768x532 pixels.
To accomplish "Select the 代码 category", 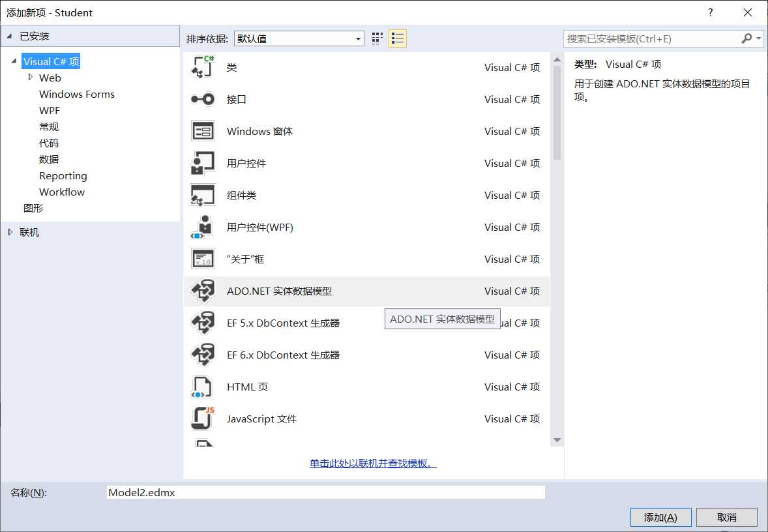I will tap(49, 143).
